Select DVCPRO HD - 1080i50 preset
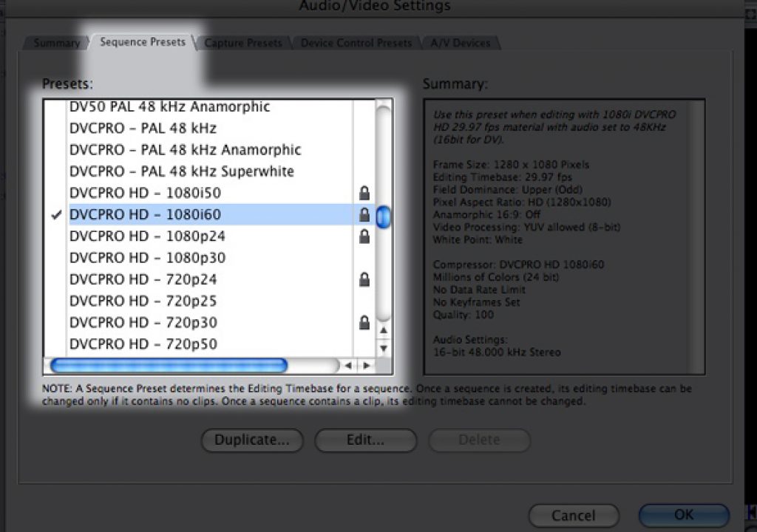This screenshot has height=532, width=757. point(145,193)
